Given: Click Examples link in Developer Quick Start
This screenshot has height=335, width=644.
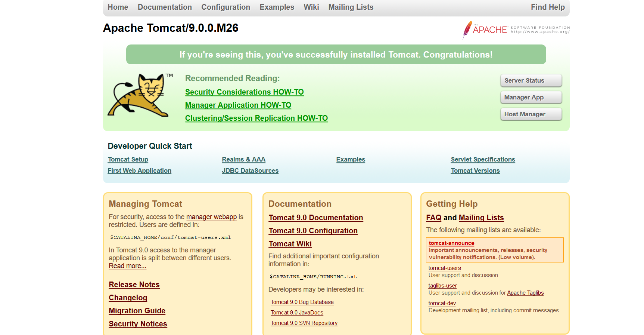Looking at the screenshot, I should click(x=351, y=159).
